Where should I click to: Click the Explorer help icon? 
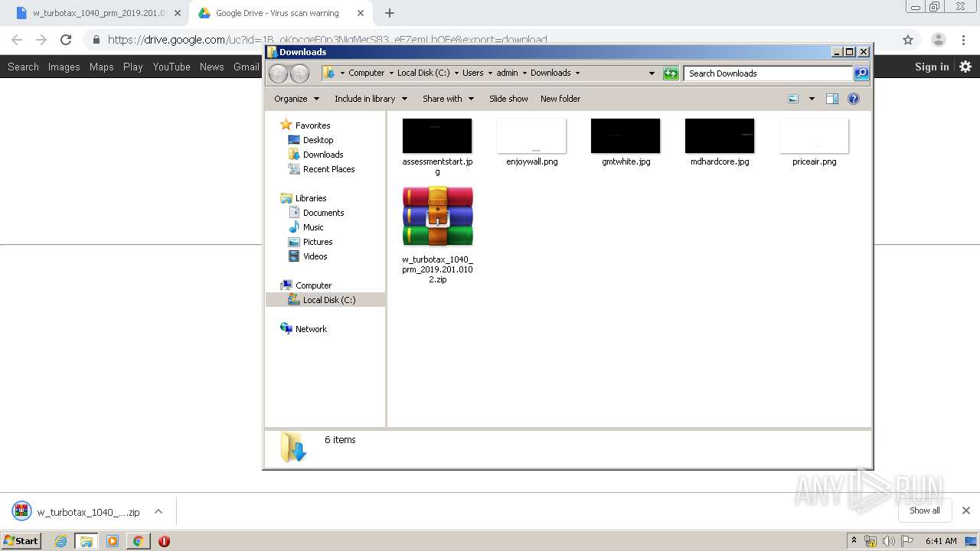[x=854, y=99]
